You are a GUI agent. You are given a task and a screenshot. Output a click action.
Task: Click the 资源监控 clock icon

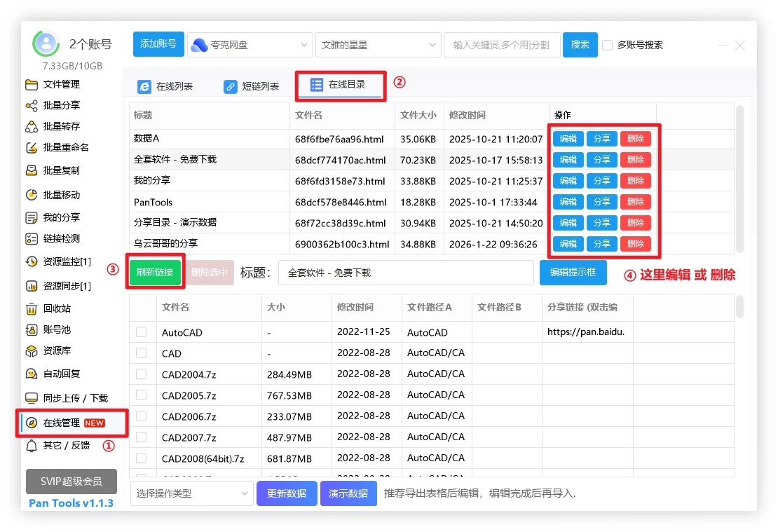pyautogui.click(x=32, y=261)
